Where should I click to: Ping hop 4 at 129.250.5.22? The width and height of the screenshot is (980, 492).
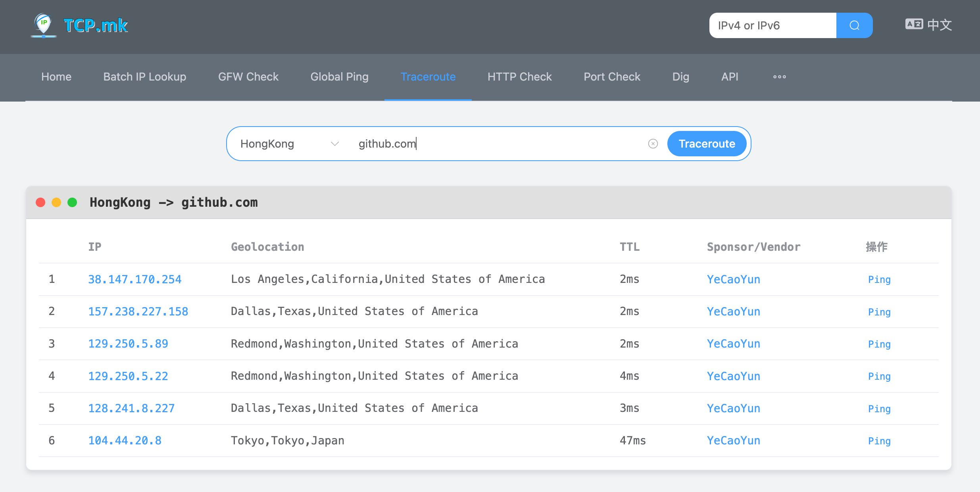(x=879, y=377)
